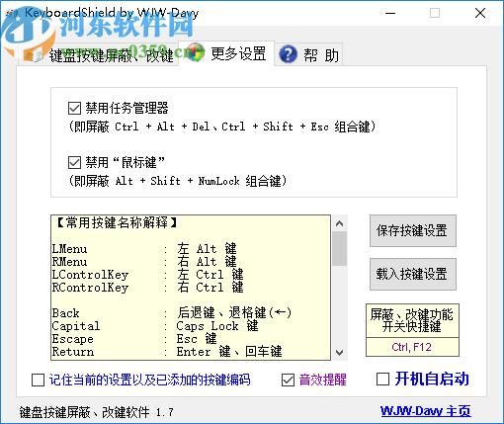This screenshot has height=424, width=504.
Task: Click the Alt + Shift + NumLock description text
Action: [178, 181]
